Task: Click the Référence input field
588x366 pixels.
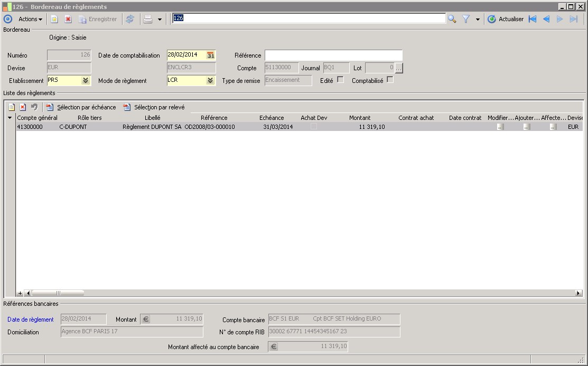Action: (x=333, y=55)
